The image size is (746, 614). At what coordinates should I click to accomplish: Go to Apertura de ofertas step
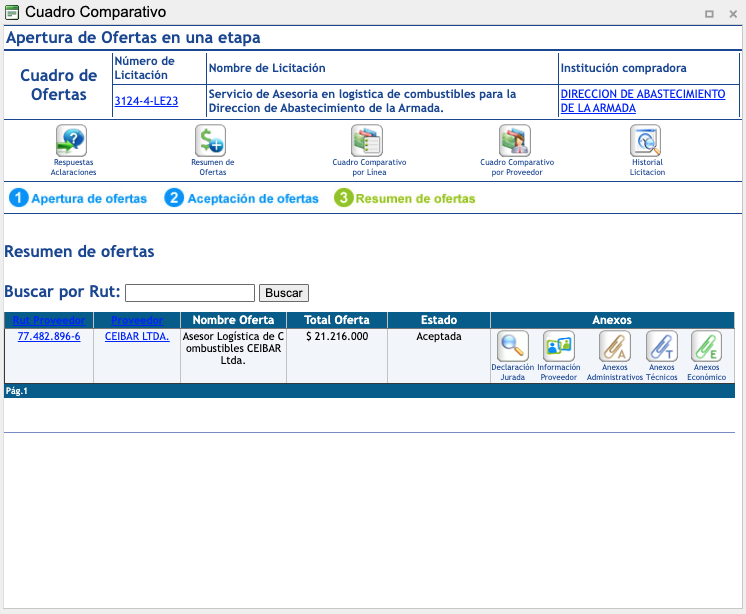78,198
